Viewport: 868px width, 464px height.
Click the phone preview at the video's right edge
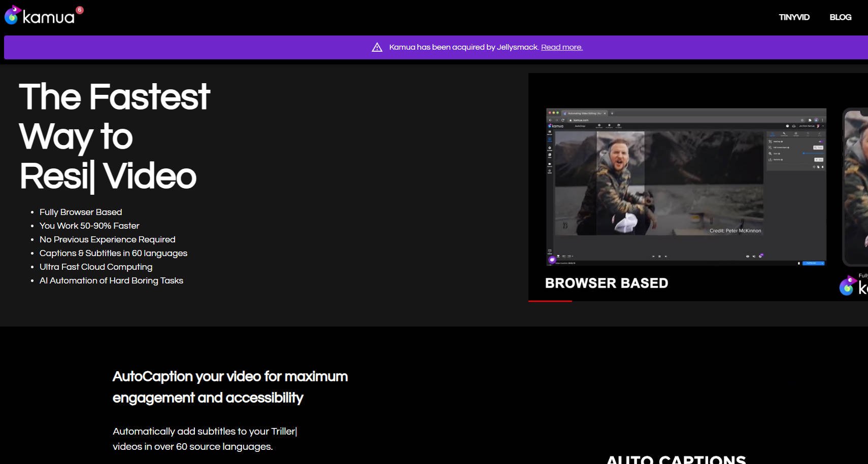(x=856, y=188)
